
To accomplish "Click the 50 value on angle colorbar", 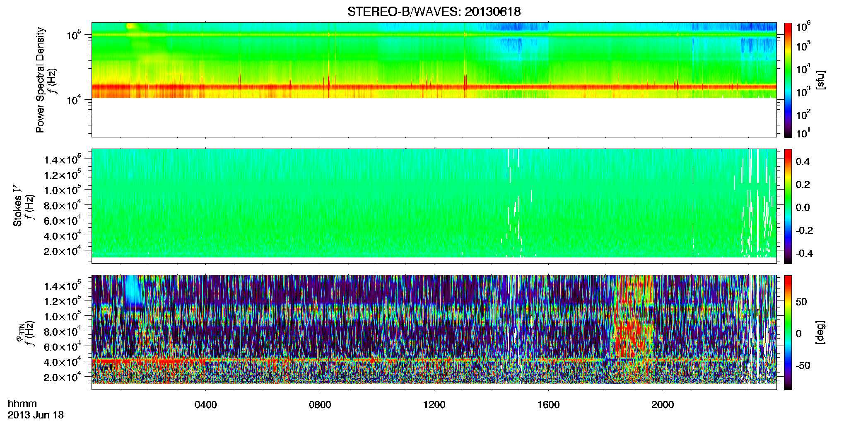I will (x=801, y=302).
